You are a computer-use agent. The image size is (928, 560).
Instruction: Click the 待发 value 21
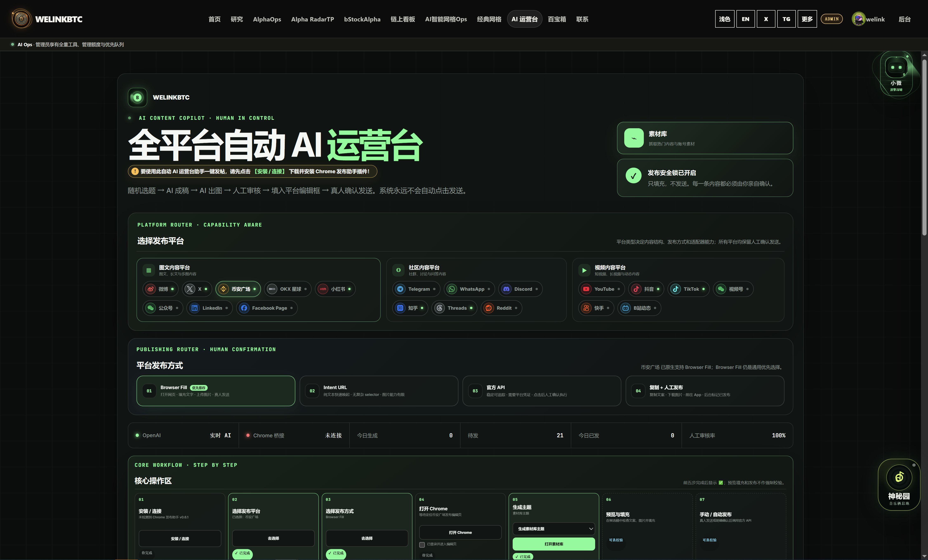tap(560, 435)
